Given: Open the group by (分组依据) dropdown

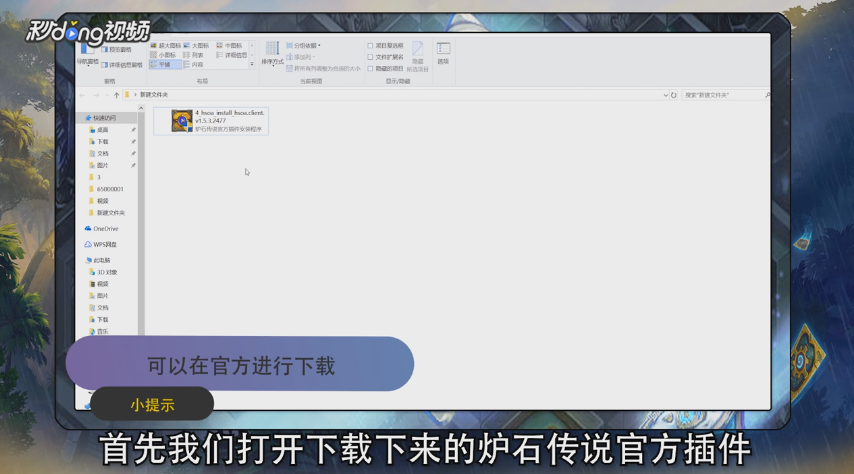Looking at the screenshot, I should [303, 46].
